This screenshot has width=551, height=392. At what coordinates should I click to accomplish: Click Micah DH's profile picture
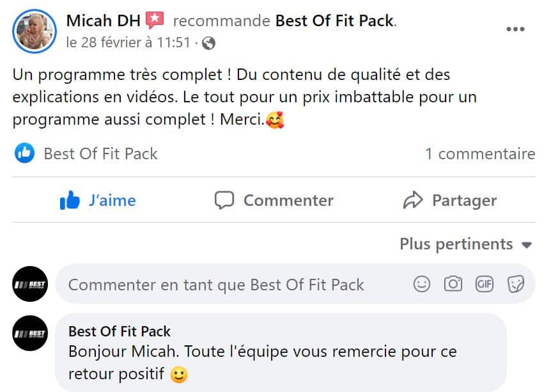coord(34,30)
